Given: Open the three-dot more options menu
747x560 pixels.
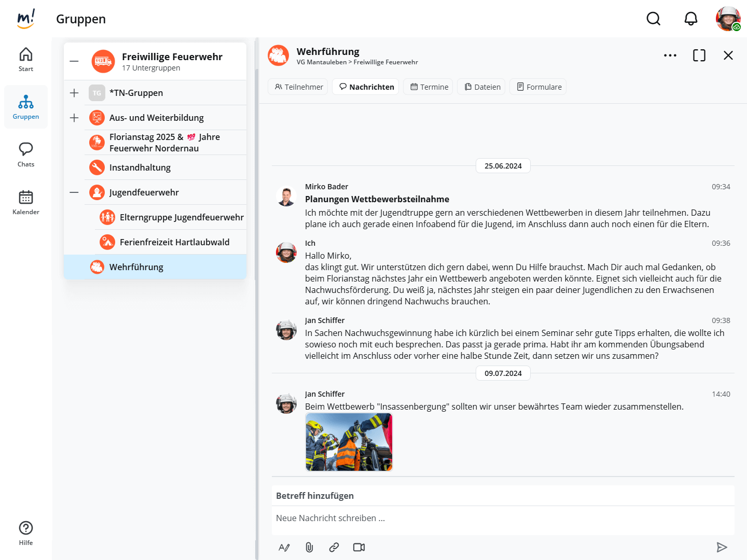Looking at the screenshot, I should click(670, 55).
